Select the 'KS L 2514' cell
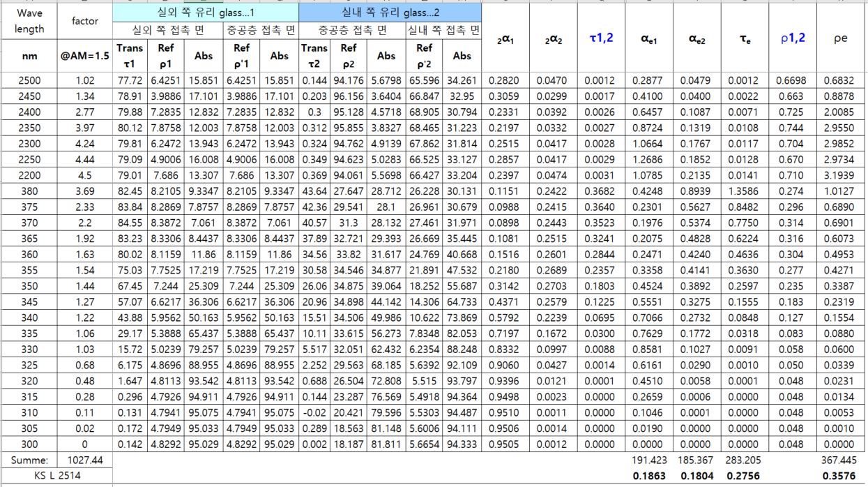 pos(56,474)
